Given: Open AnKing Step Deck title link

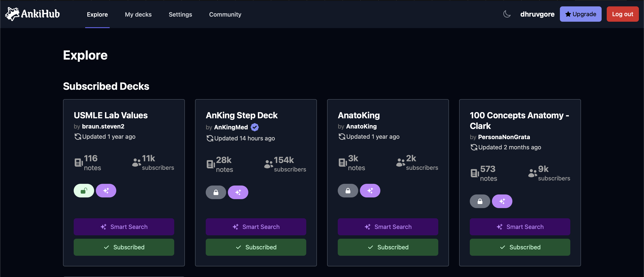Looking at the screenshot, I should [241, 115].
